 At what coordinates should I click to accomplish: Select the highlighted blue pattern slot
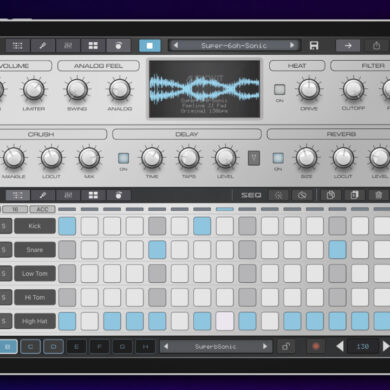[x=8, y=347]
